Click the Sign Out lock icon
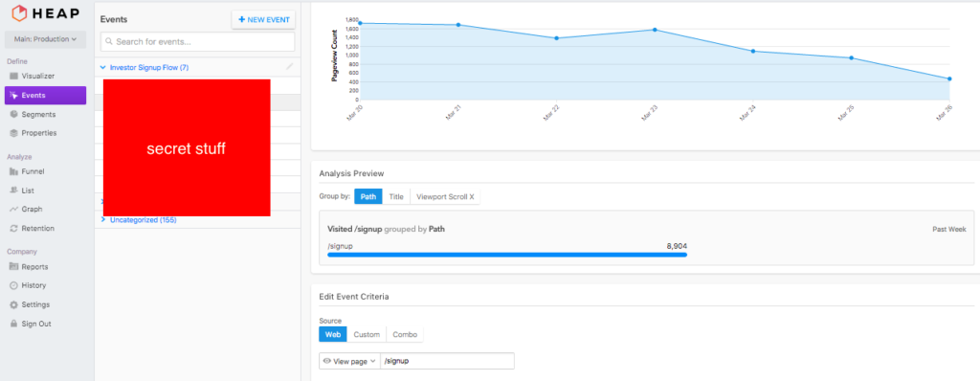The image size is (980, 381). pyautogui.click(x=13, y=325)
